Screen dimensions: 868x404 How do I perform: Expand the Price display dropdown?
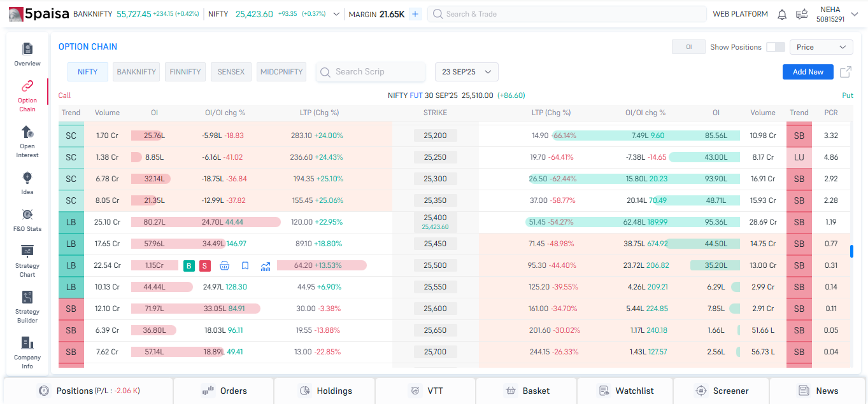click(821, 47)
